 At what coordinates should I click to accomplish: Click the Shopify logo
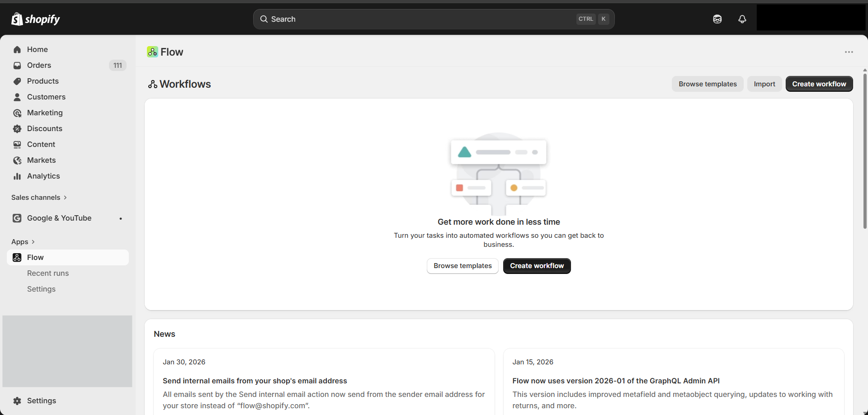(x=36, y=19)
